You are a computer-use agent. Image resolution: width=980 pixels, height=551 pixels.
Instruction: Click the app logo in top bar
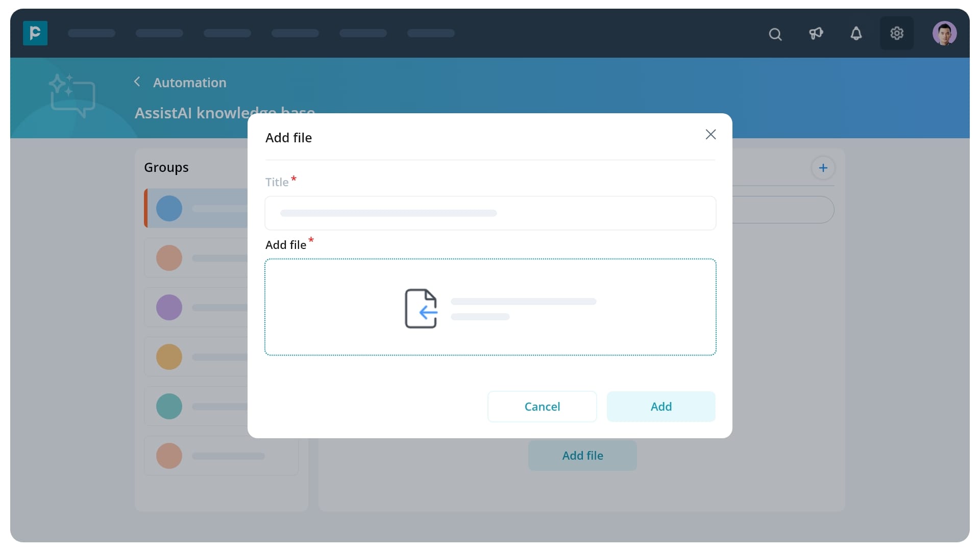tap(35, 33)
